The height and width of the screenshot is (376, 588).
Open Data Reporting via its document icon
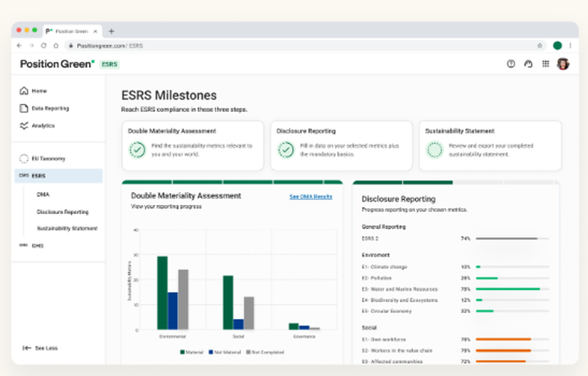(24, 108)
